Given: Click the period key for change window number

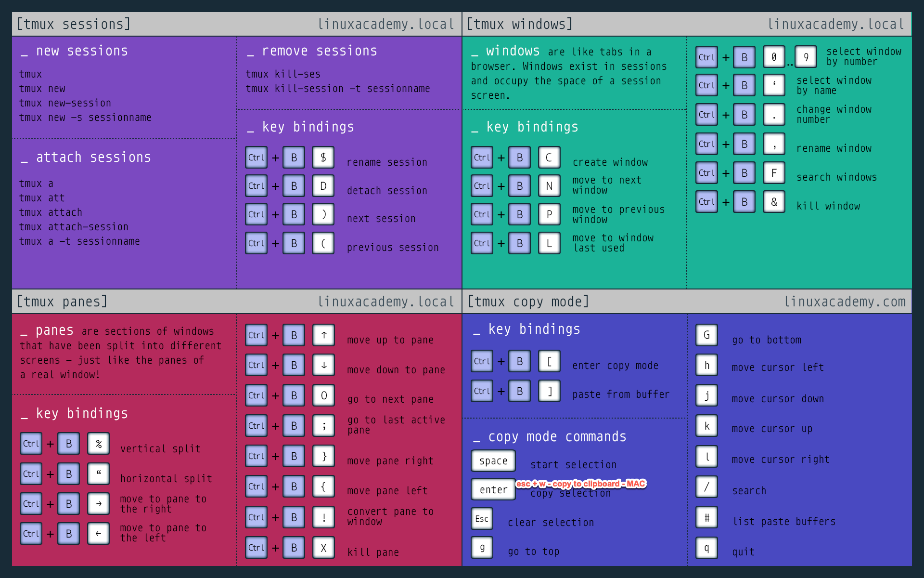Looking at the screenshot, I should click(x=774, y=115).
